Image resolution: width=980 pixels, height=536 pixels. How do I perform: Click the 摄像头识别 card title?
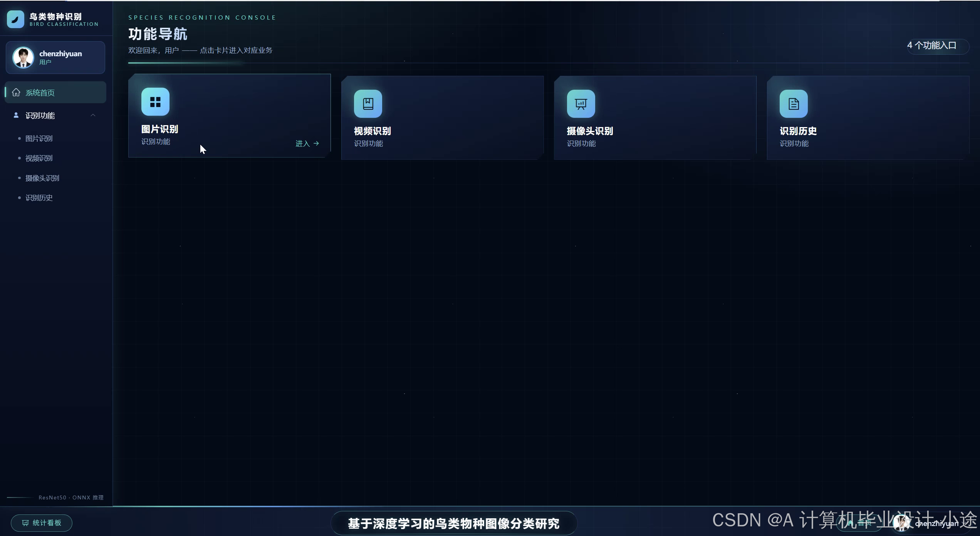click(x=590, y=131)
